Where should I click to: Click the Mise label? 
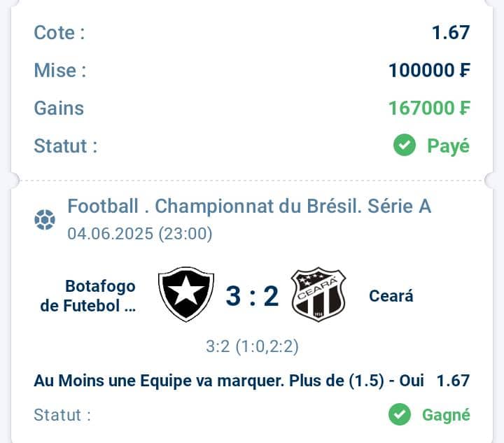[60, 71]
